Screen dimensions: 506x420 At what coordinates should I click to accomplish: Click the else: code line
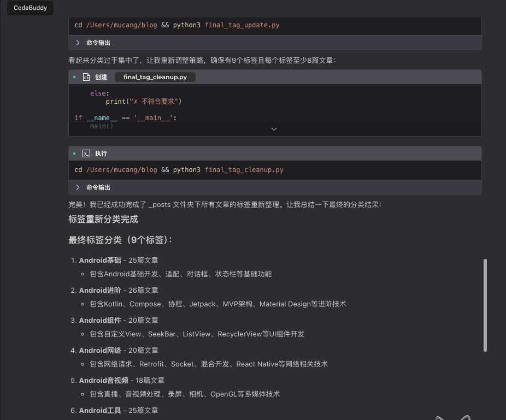[99, 93]
